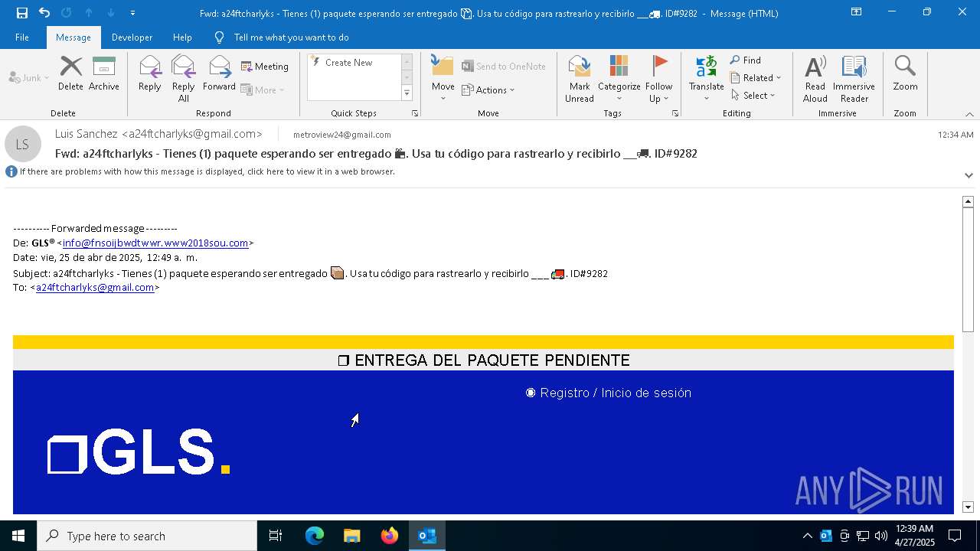Open the File tab
980x551 pixels.
pyautogui.click(x=22, y=37)
